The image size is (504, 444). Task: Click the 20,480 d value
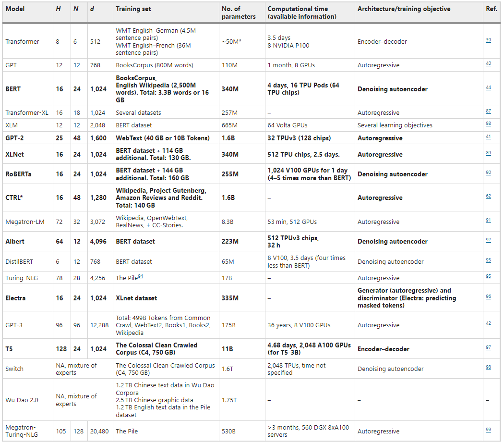[99, 431]
